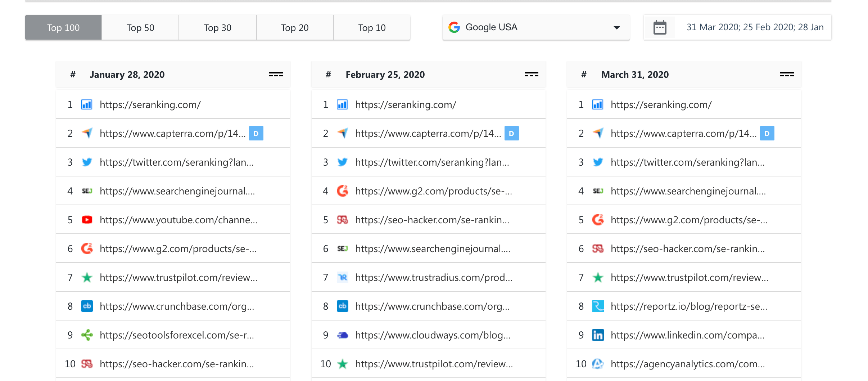Viewport: 868px width, 381px height.
Task: Click the Twitter bird icon in January column
Action: click(87, 162)
